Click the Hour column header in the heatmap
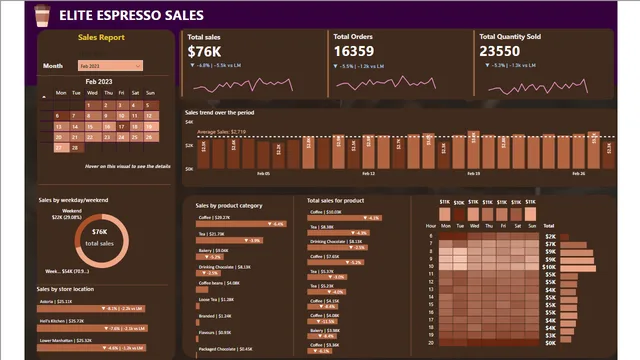 (431, 226)
